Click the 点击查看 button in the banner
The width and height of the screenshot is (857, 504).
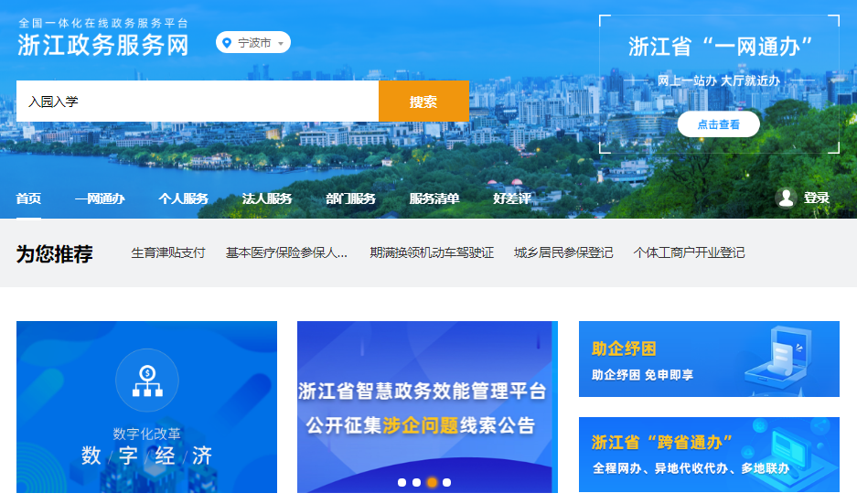718,124
